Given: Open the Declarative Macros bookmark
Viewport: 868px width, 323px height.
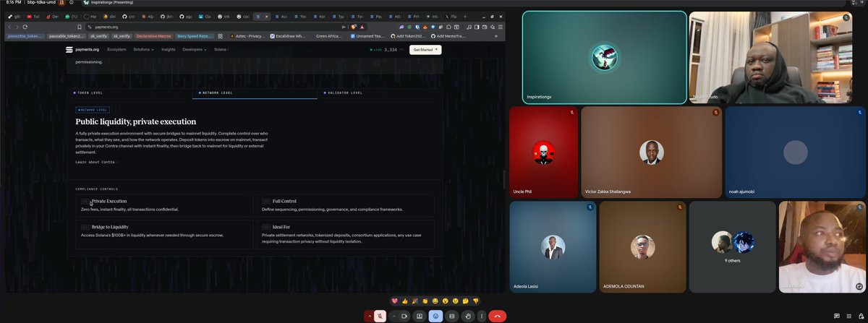Looking at the screenshot, I should click(155, 35).
